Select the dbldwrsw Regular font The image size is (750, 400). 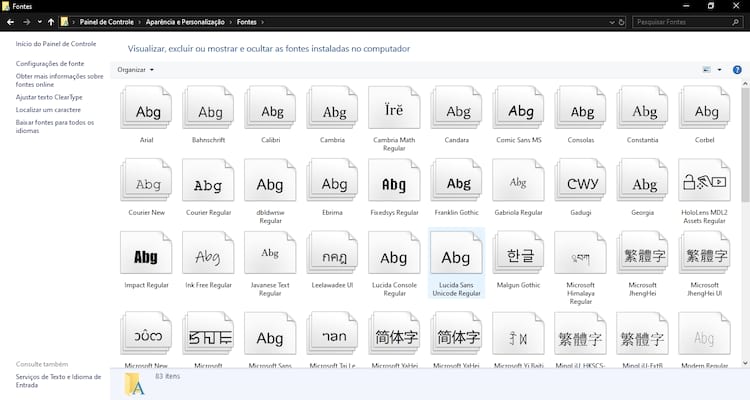270,180
